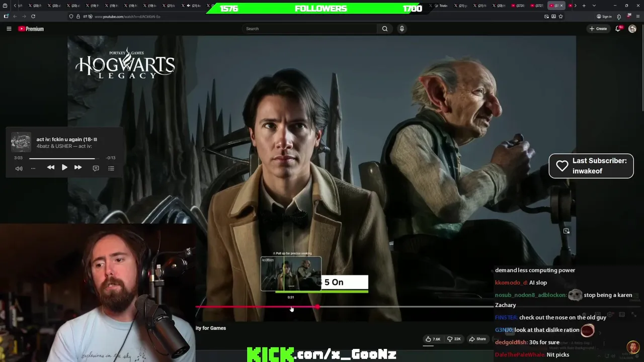Start voice search with microphone icon
644x362 pixels.
pyautogui.click(x=401, y=29)
